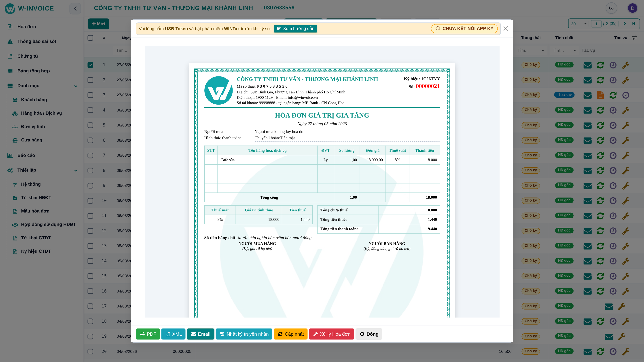Click the Cập nhật button
The image size is (644, 362).
point(290,334)
